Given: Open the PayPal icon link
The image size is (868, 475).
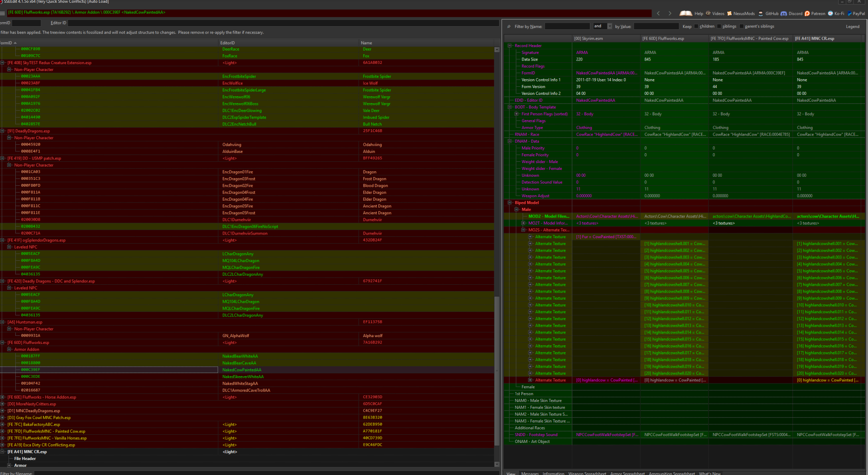Looking at the screenshot, I should tap(850, 14).
